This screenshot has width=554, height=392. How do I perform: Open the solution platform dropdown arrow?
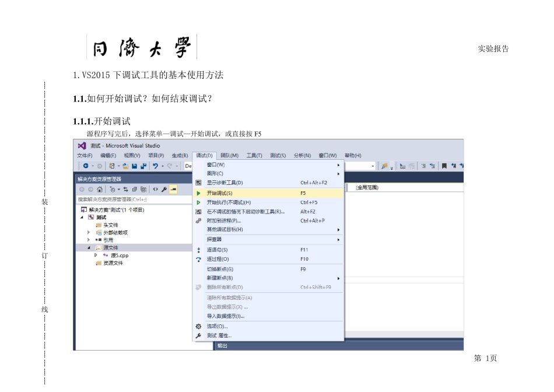(x=373, y=166)
